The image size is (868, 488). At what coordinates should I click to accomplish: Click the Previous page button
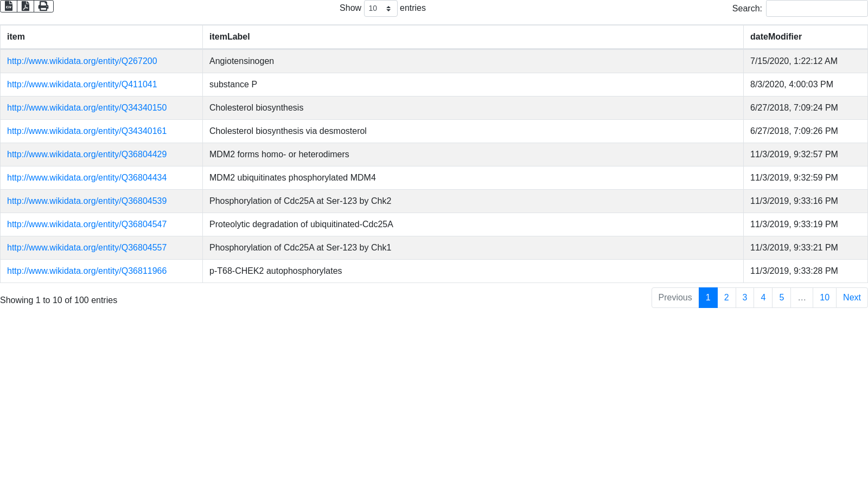click(675, 298)
